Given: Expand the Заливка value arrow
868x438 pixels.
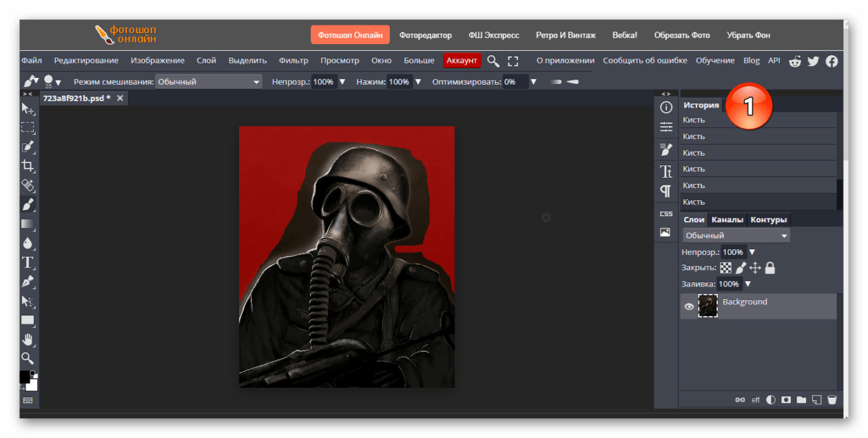Looking at the screenshot, I should point(747,284).
